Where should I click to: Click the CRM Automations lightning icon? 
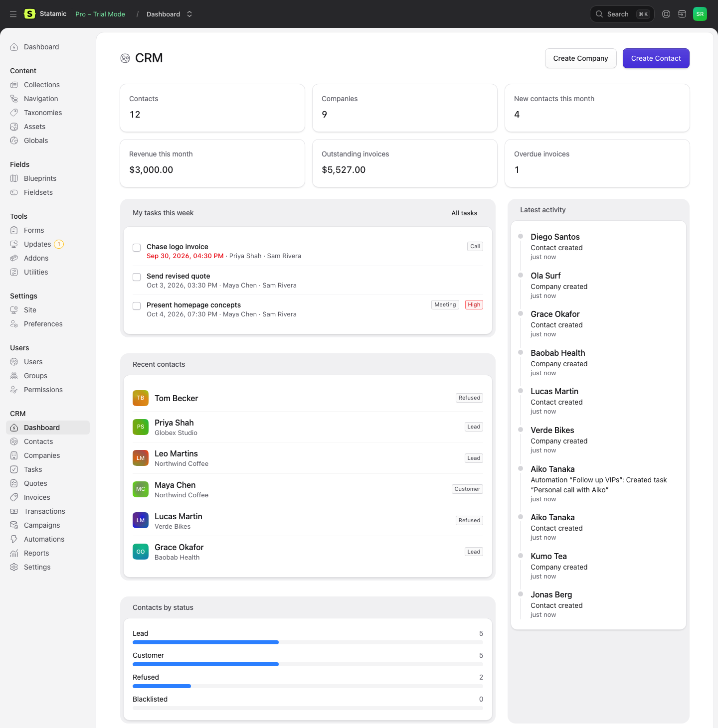14,539
